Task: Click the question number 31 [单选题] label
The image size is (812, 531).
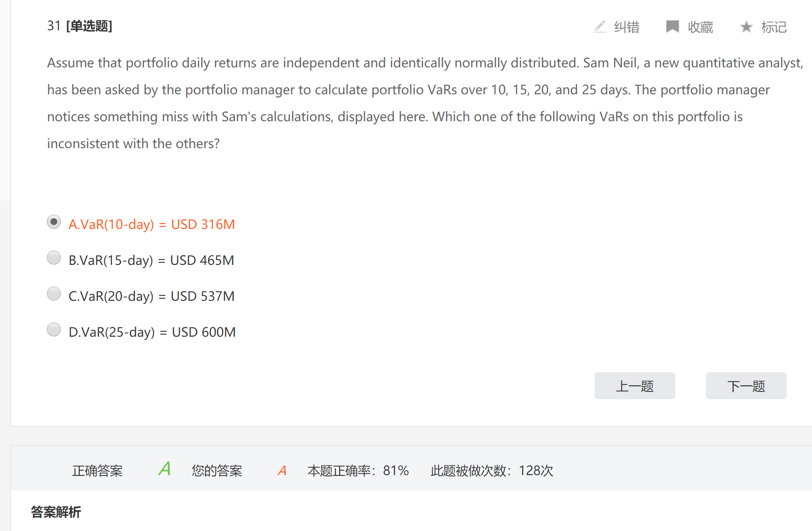Action: pyautogui.click(x=80, y=26)
